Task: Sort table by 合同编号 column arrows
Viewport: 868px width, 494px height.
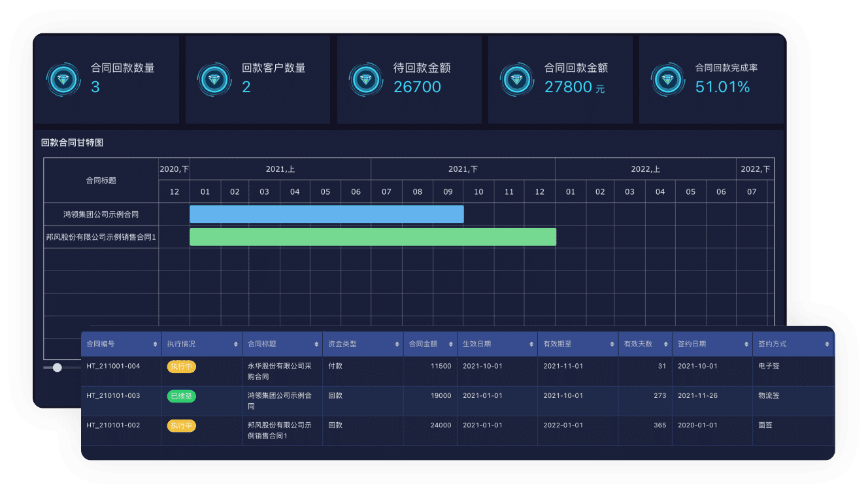Action: [155, 344]
